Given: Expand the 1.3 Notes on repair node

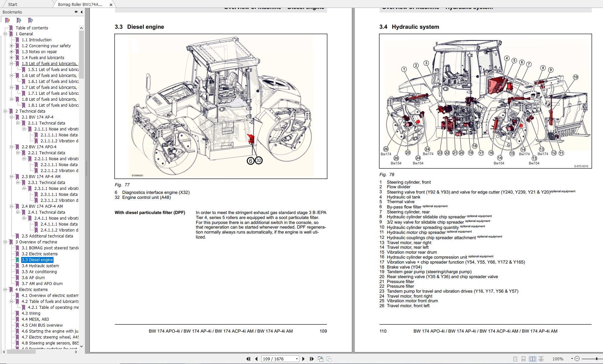Looking at the screenshot, I should [11, 52].
